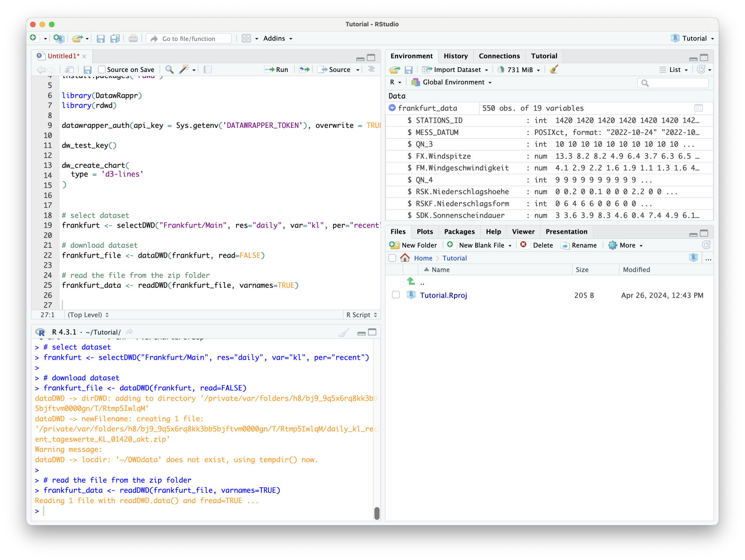Screen dimensions: 745x560
Task: Click the code tools magic wand icon
Action: (184, 69)
